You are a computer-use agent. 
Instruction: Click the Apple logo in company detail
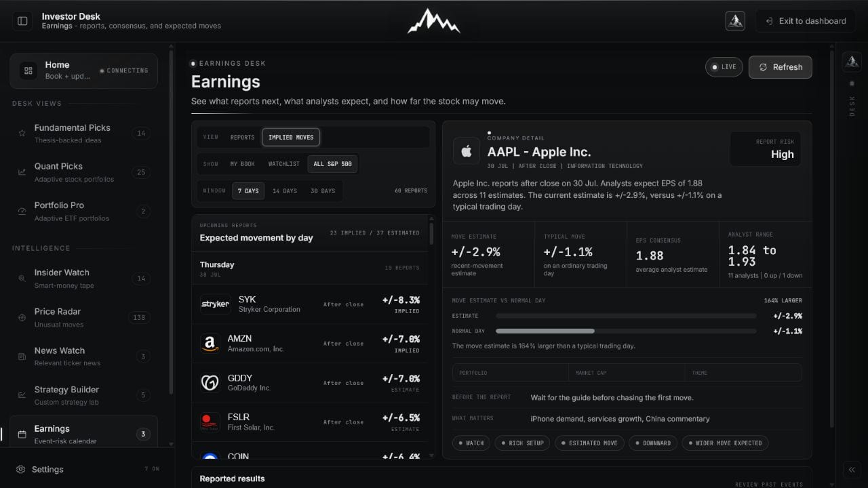[x=467, y=152]
